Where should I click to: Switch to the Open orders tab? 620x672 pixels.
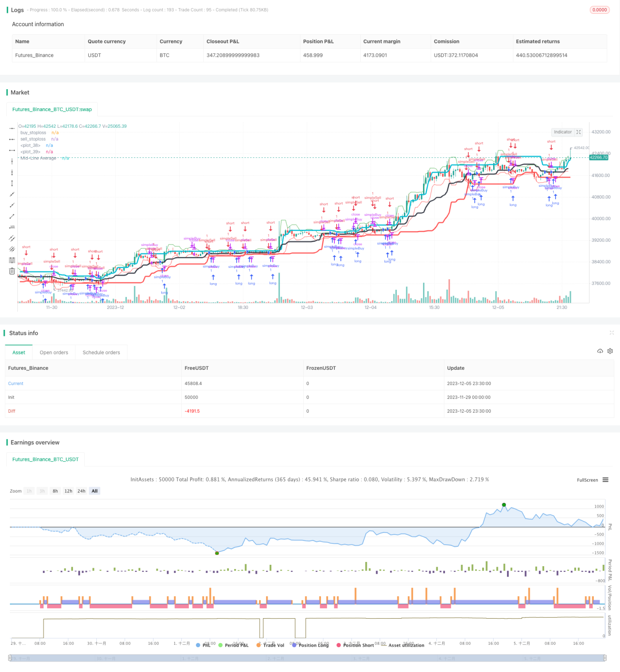click(54, 353)
